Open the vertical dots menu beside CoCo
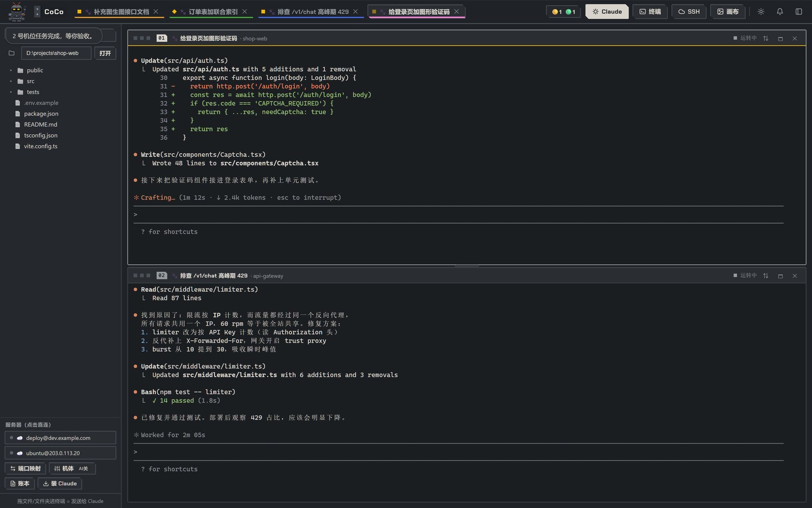 [x=37, y=12]
